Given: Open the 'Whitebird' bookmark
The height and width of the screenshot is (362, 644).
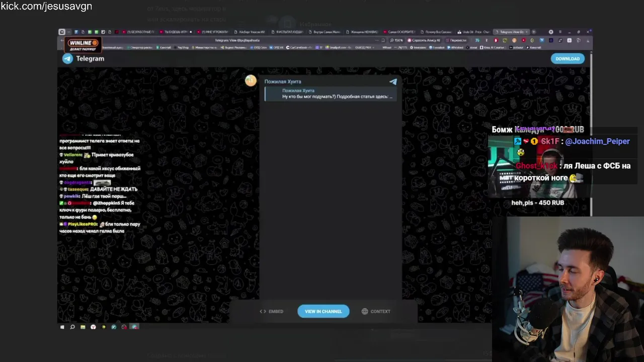Looking at the screenshot, I should click(x=455, y=47).
